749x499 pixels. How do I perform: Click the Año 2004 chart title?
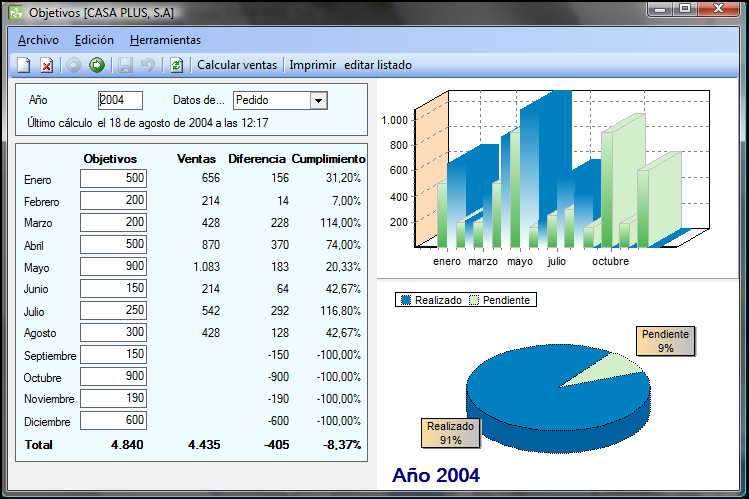436,475
